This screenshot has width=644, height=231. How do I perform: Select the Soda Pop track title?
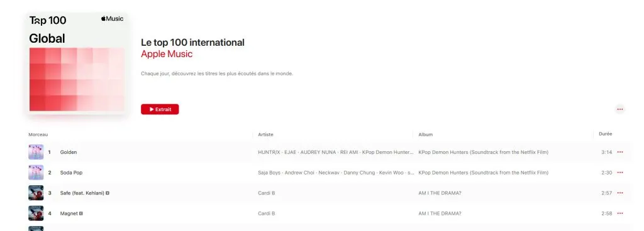[71, 173]
